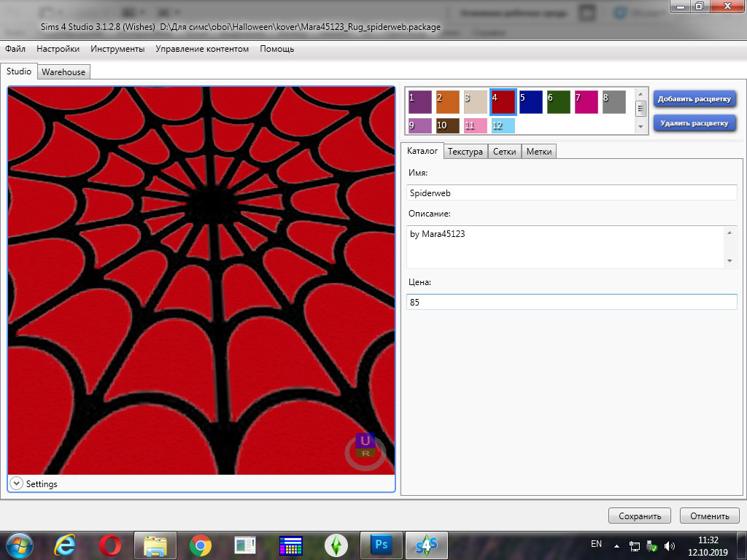Open the Windows Start menu

click(20, 545)
